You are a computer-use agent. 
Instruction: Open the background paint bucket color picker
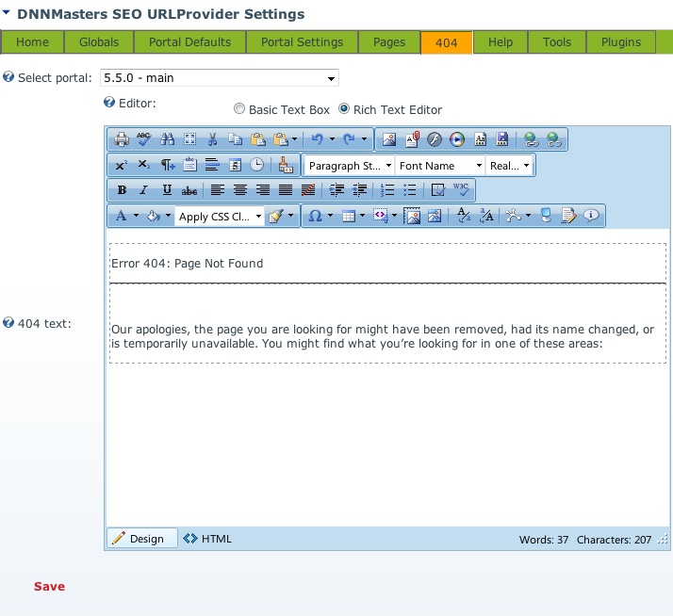[x=154, y=216]
